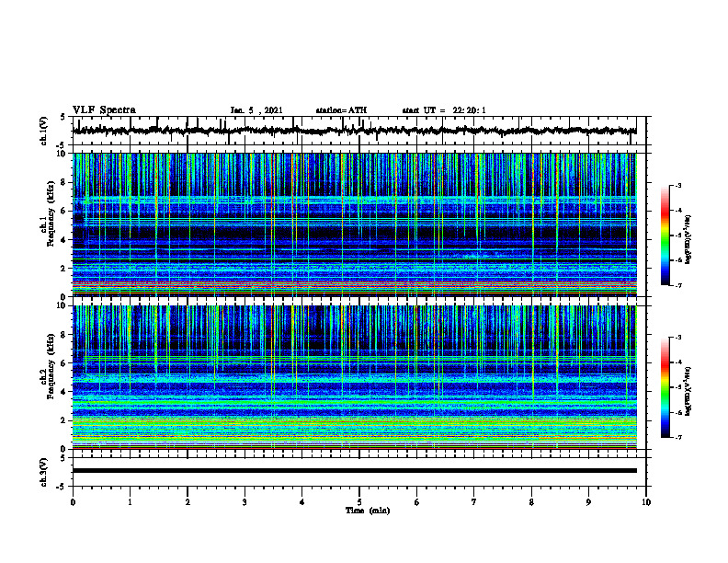Screen dimensions: 728x563
Task: Select the "Jan. 5, 2021" date label
Action: (x=256, y=110)
